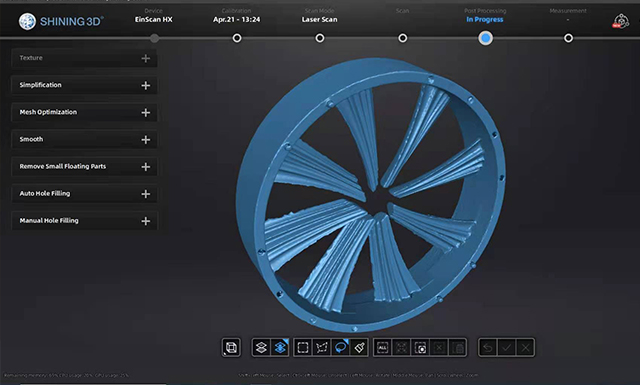Open Remove Small Floating Parts options

[x=84, y=167]
